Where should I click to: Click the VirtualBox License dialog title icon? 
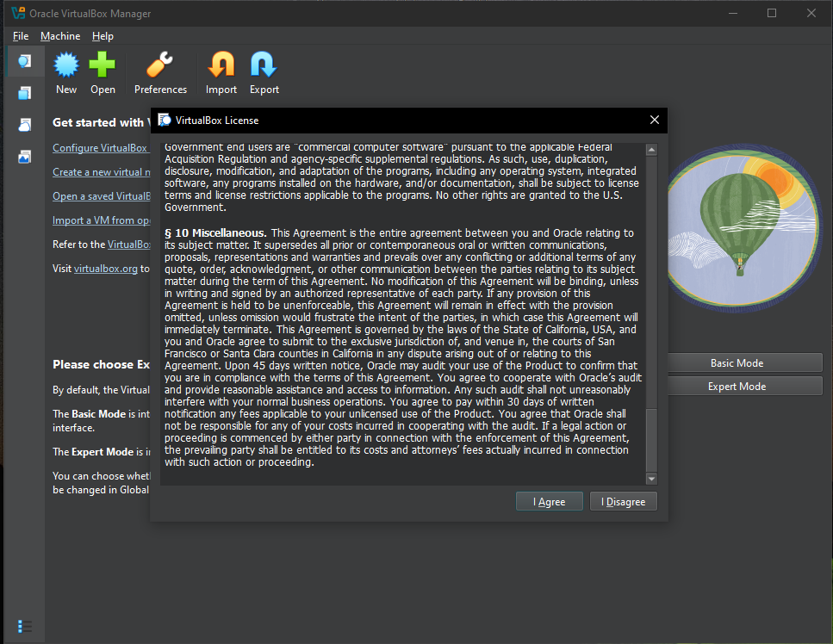pos(165,120)
